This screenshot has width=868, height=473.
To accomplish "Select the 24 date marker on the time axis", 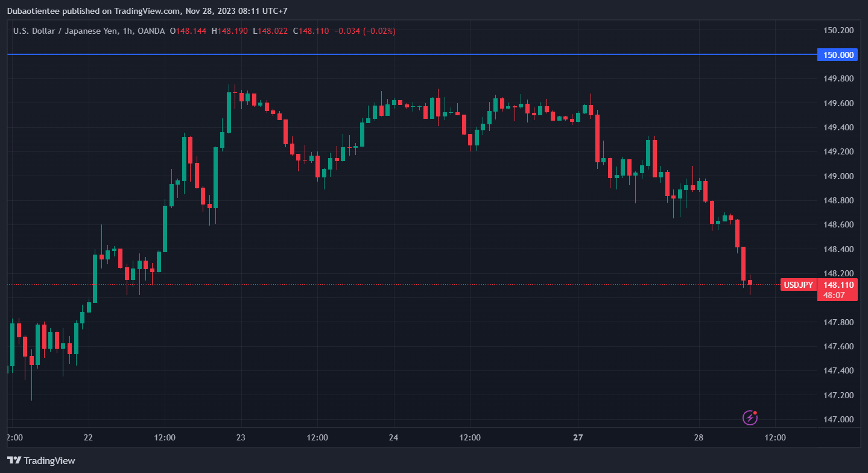I will (393, 437).
